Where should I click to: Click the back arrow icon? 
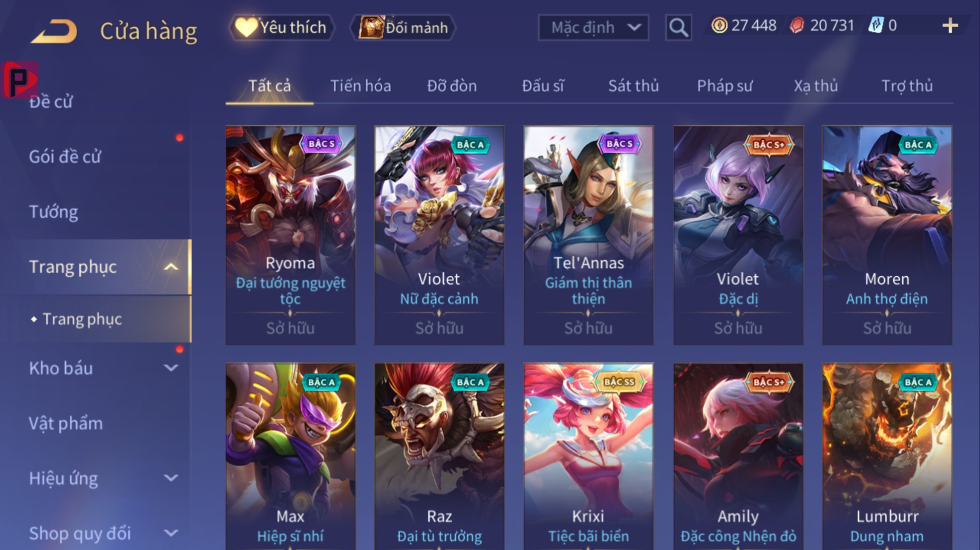point(54,31)
